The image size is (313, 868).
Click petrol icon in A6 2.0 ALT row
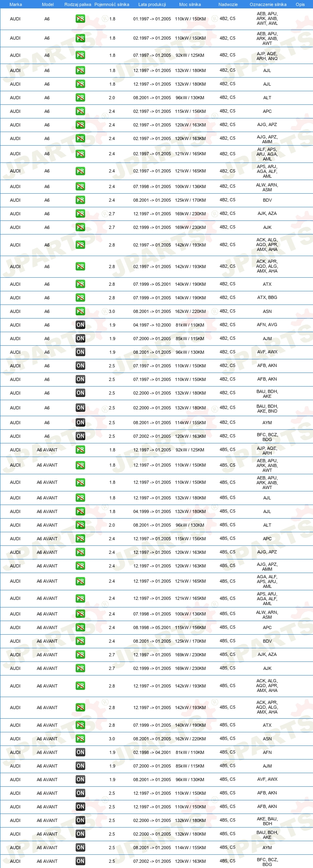point(80,98)
